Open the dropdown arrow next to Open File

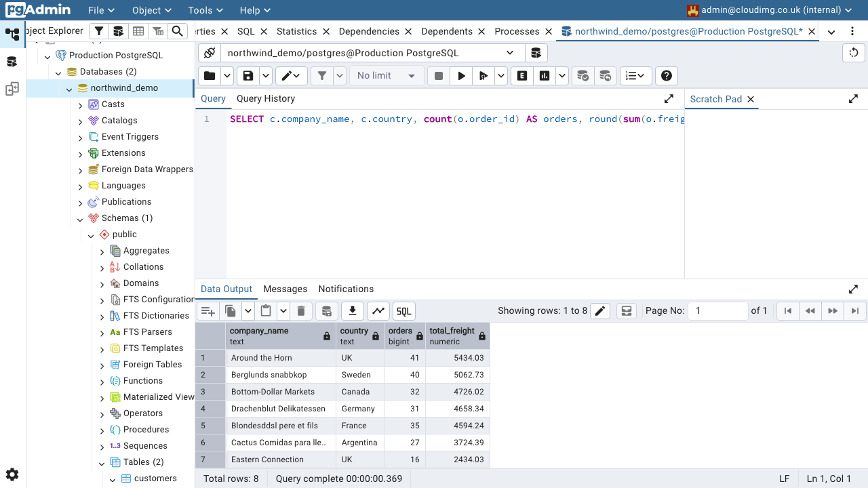click(x=227, y=76)
